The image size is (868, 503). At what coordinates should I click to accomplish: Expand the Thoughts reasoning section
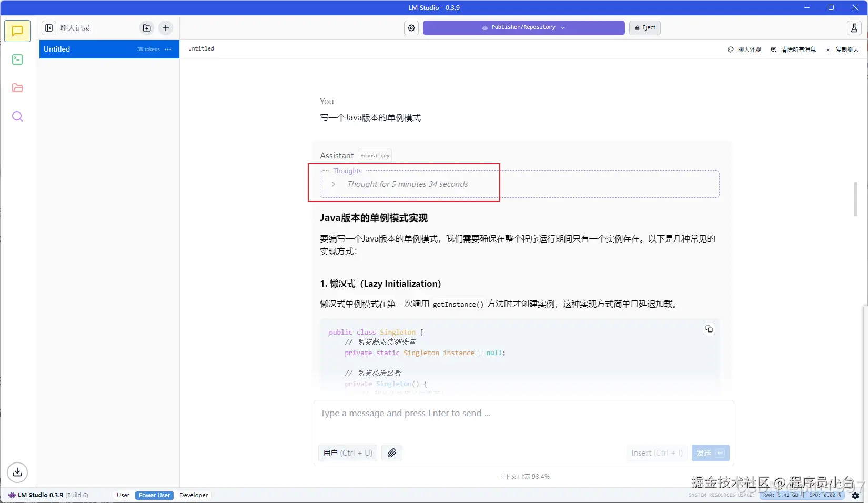pos(333,184)
